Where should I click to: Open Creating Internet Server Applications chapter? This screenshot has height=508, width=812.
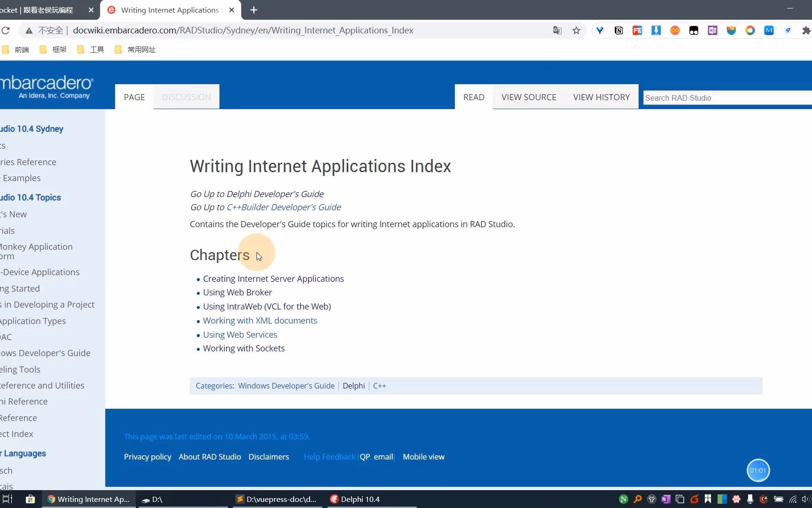(273, 278)
